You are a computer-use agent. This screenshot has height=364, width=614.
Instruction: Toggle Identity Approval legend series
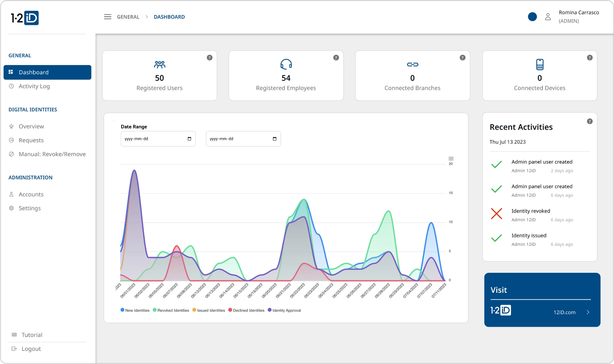coord(284,310)
